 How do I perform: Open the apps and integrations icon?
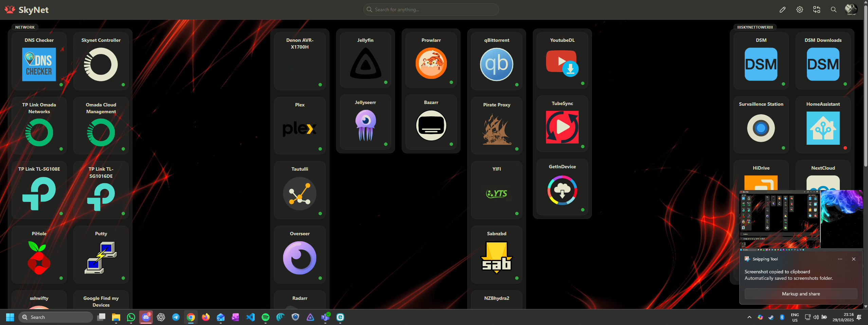816,10
